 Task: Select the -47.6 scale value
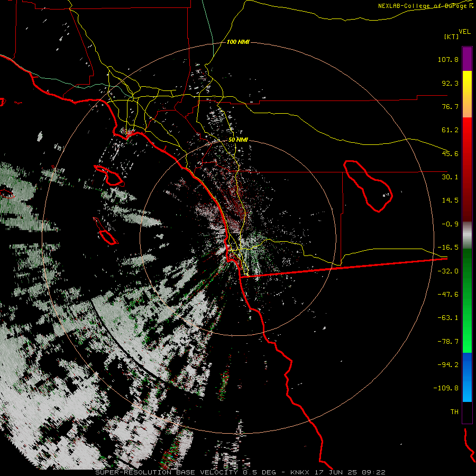pyautogui.click(x=448, y=295)
